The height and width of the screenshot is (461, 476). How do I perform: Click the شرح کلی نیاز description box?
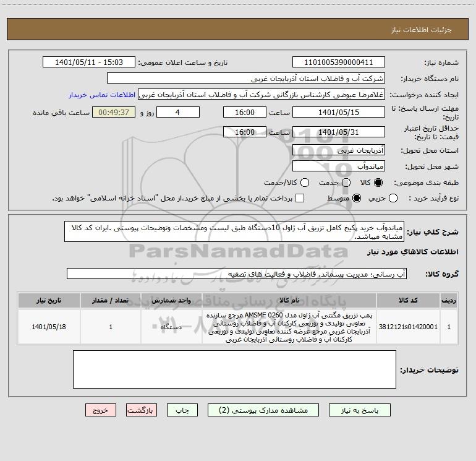point(234,231)
